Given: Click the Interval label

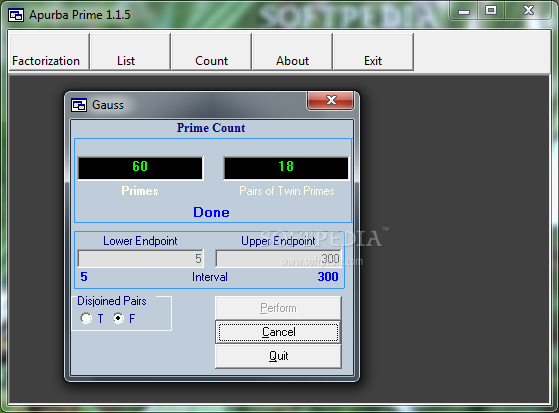Looking at the screenshot, I should [x=210, y=277].
